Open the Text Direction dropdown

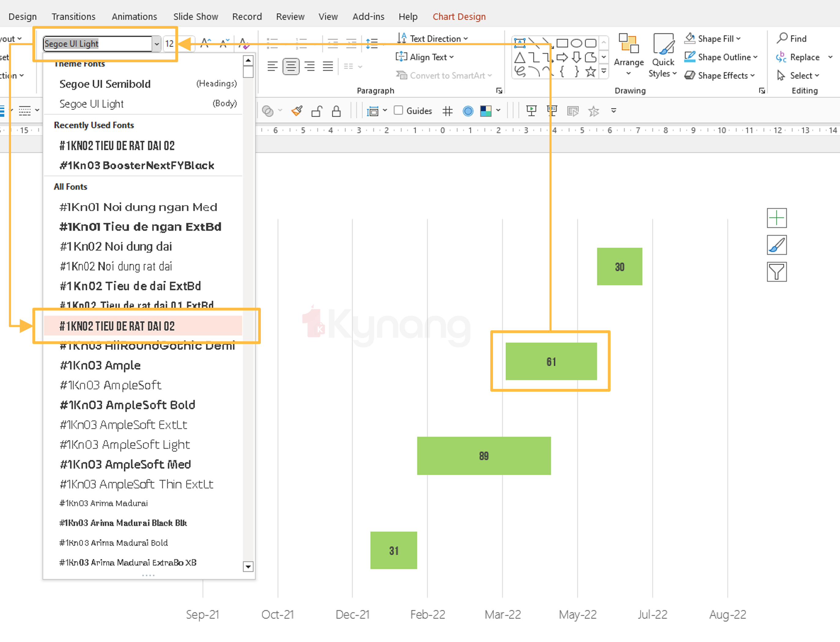tap(433, 38)
